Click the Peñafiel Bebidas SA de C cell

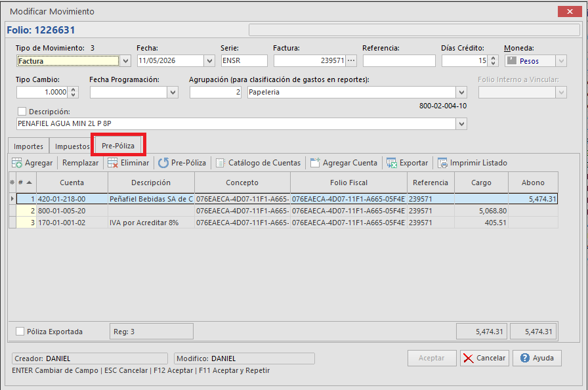pyautogui.click(x=151, y=199)
